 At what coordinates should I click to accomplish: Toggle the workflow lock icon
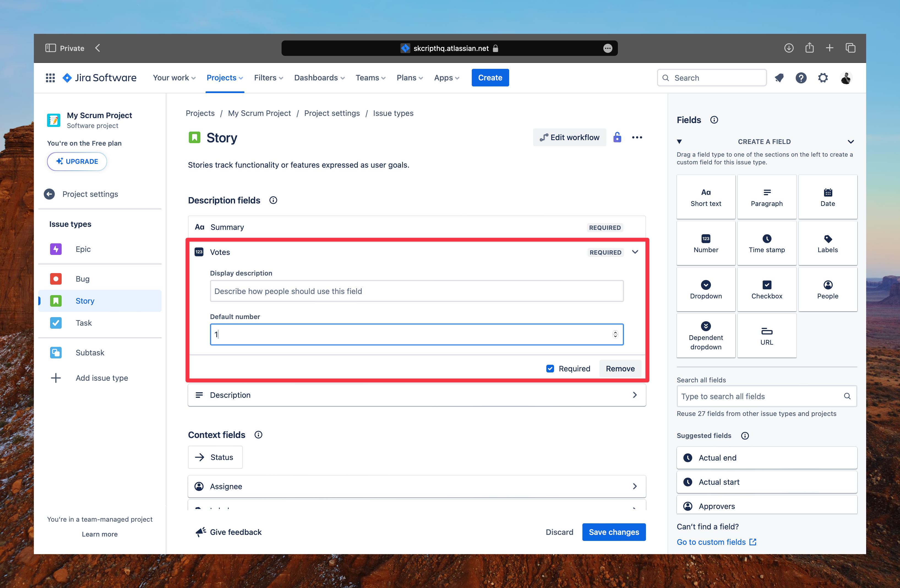tap(617, 137)
